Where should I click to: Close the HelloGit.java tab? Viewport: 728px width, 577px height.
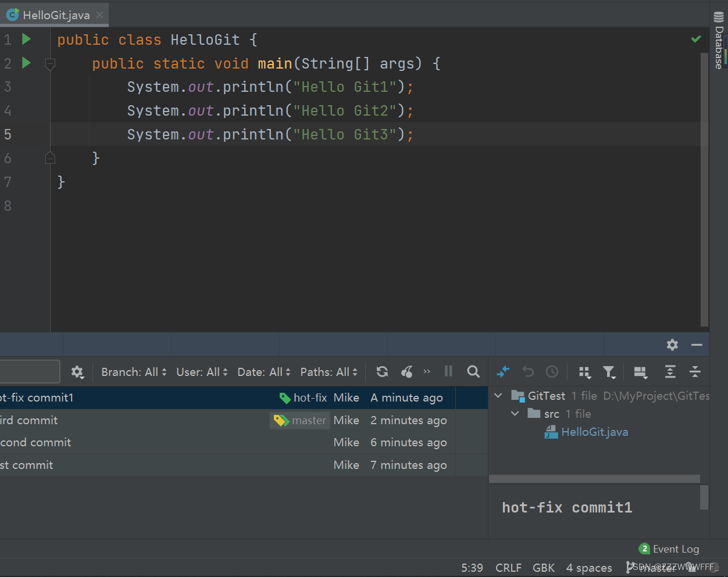coord(99,15)
